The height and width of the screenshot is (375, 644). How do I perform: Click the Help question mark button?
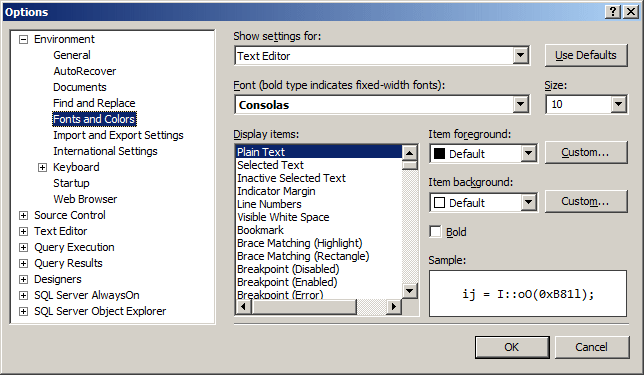coord(613,12)
